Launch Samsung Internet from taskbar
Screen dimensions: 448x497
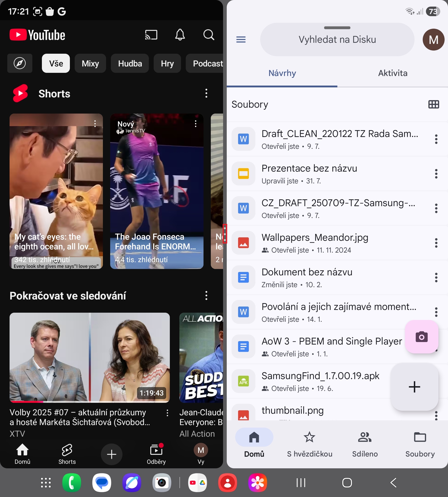(x=132, y=482)
